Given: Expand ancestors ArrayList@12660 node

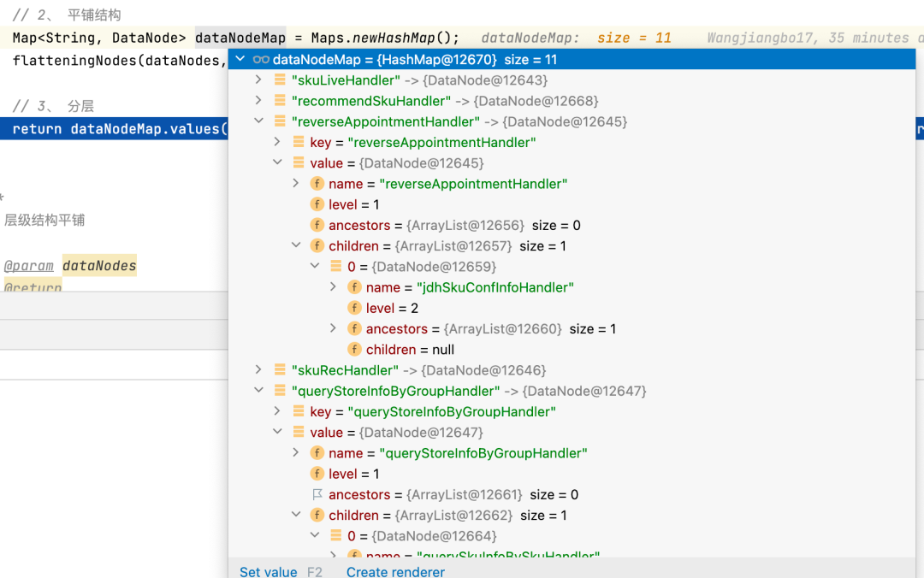Looking at the screenshot, I should (334, 329).
